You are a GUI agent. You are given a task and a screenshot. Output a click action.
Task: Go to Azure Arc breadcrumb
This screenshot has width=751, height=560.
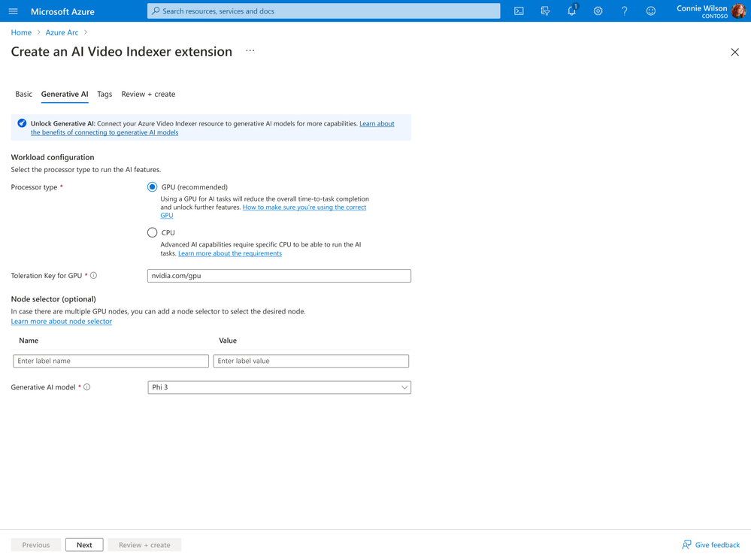point(62,32)
